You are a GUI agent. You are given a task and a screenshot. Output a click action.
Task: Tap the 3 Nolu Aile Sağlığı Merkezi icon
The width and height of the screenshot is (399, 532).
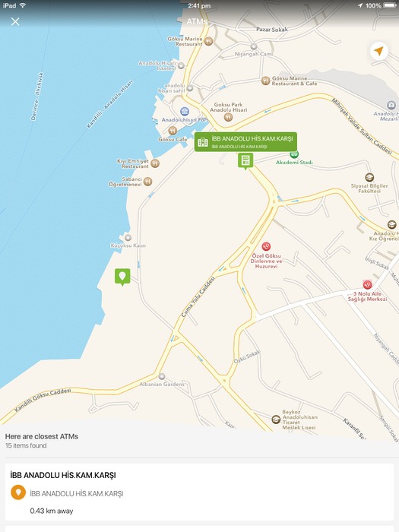pyautogui.click(x=367, y=285)
